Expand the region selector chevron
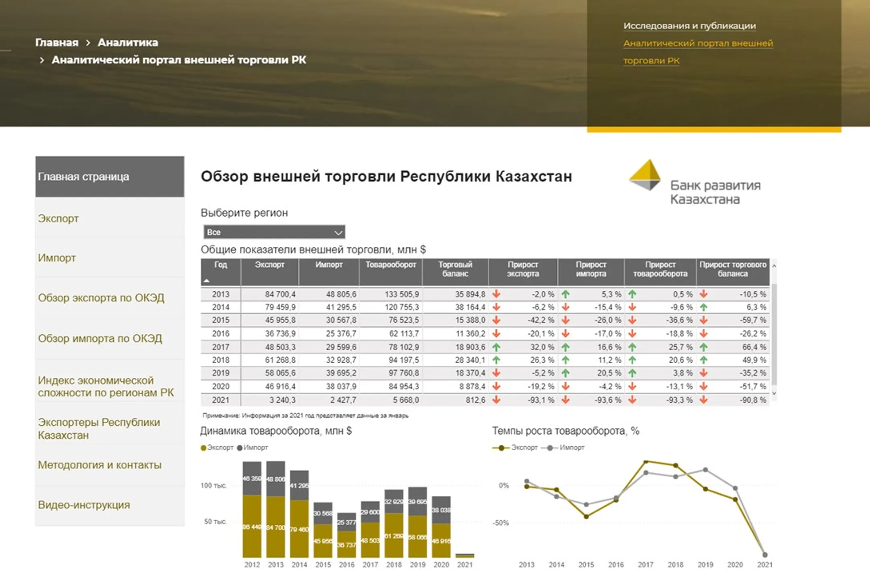This screenshot has width=870, height=588. [x=338, y=232]
